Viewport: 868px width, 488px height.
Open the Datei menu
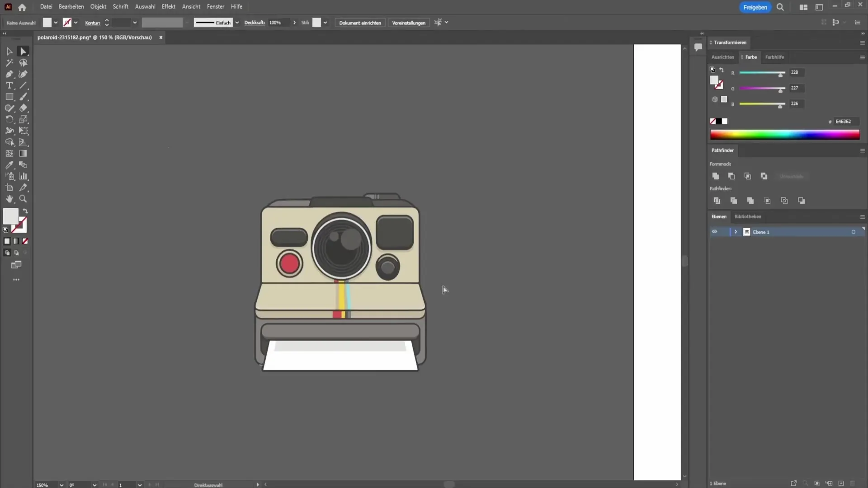coord(46,7)
